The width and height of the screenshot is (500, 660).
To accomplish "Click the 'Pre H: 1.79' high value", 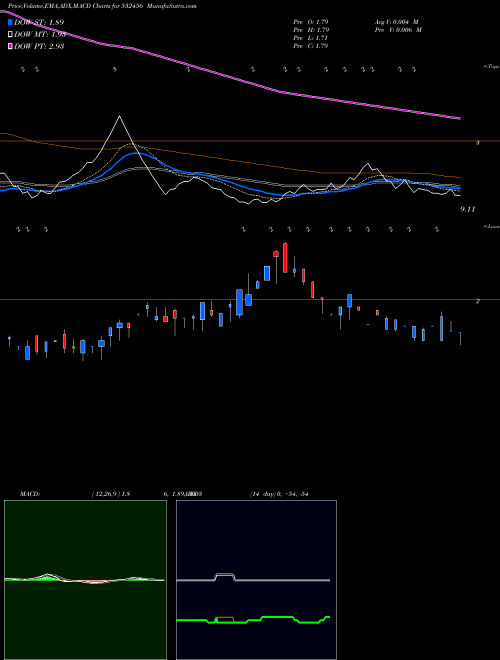I will (311, 30).
